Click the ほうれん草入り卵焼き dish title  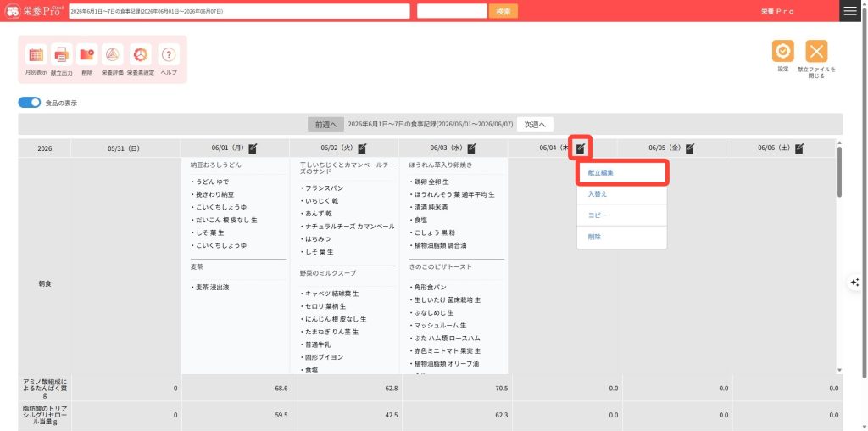tap(441, 165)
